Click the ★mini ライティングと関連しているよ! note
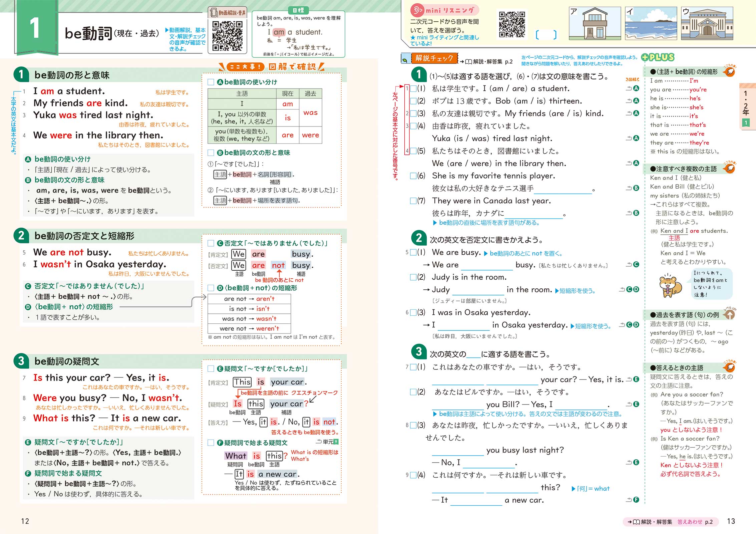The image size is (756, 534). pyautogui.click(x=444, y=40)
